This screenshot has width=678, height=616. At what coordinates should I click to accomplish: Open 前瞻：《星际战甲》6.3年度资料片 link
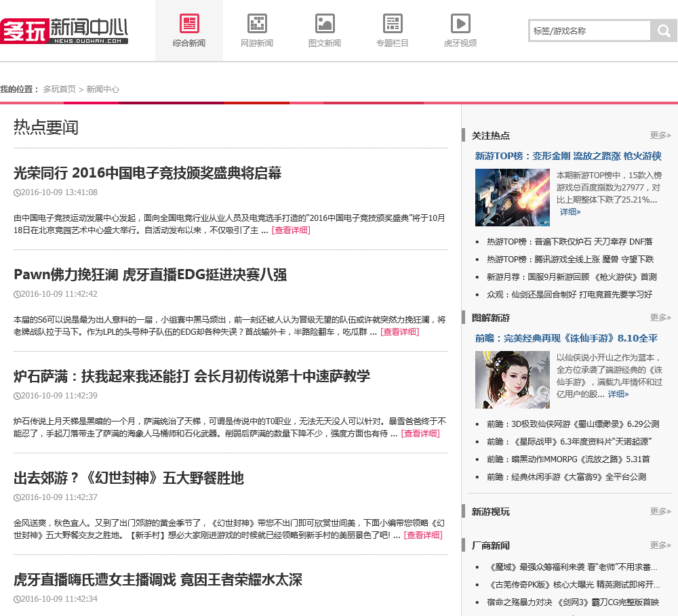point(569,442)
